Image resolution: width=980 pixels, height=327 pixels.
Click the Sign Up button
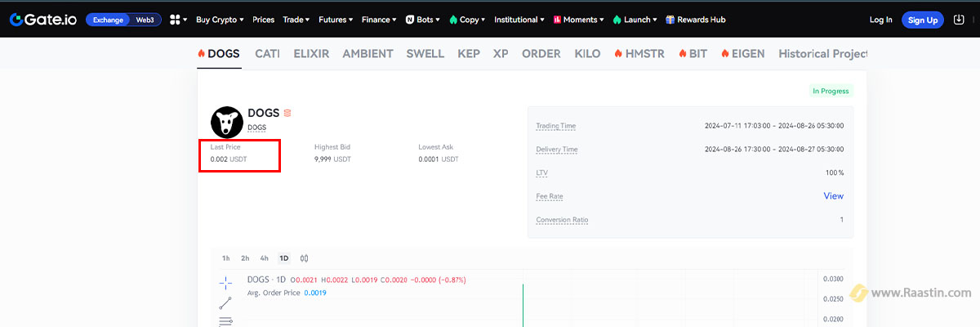(923, 20)
